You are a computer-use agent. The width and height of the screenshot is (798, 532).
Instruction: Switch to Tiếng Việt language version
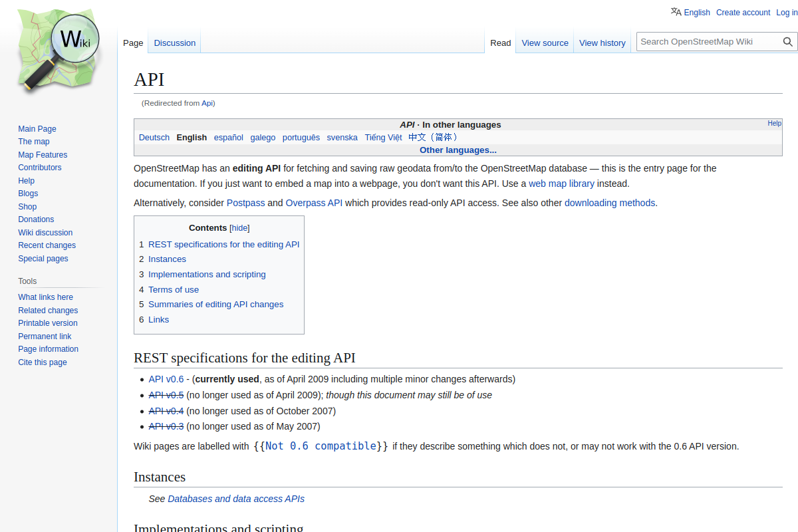point(383,138)
